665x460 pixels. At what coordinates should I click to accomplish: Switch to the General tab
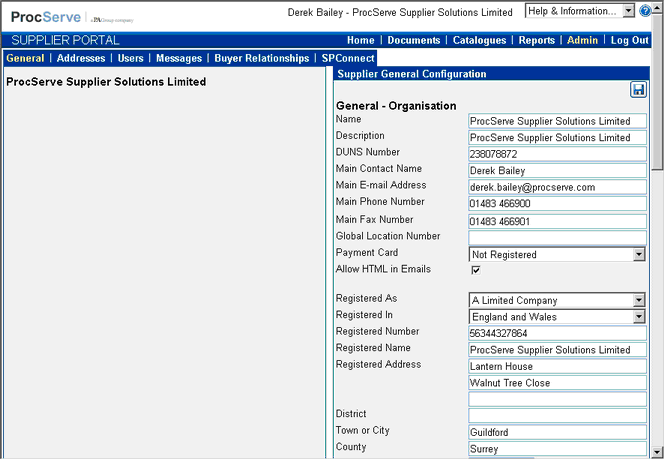tap(25, 58)
